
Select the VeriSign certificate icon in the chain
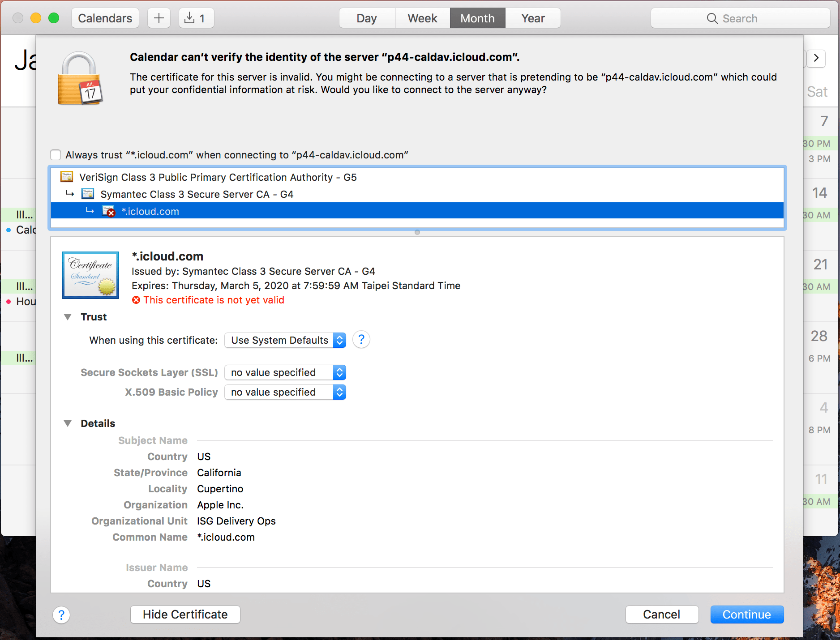(x=67, y=177)
